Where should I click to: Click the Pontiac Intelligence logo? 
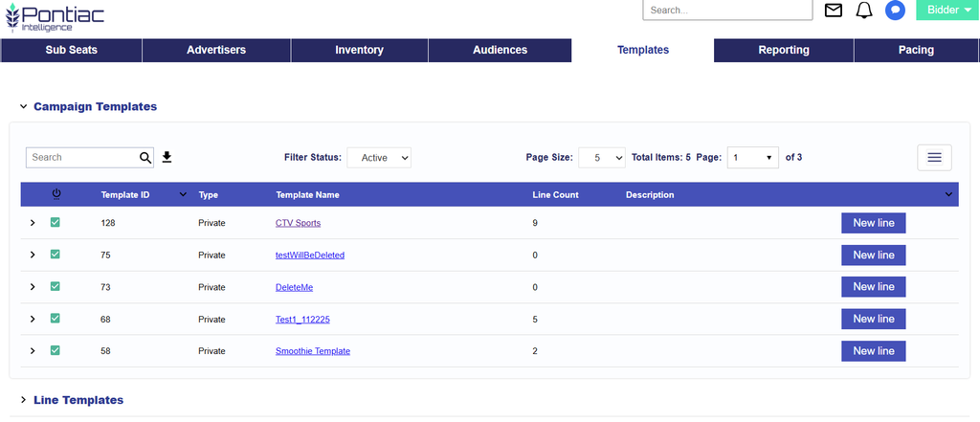(x=54, y=18)
